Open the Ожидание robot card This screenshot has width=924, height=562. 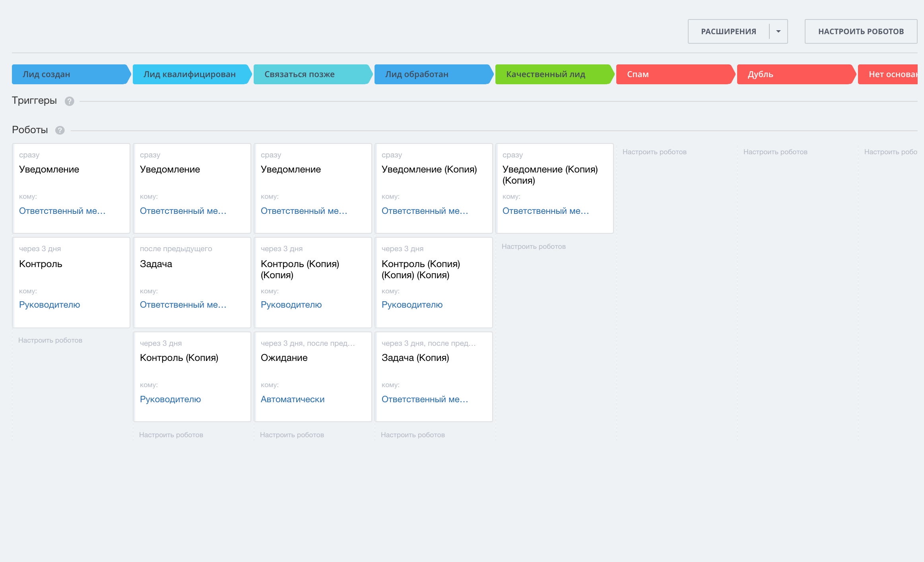click(x=284, y=358)
